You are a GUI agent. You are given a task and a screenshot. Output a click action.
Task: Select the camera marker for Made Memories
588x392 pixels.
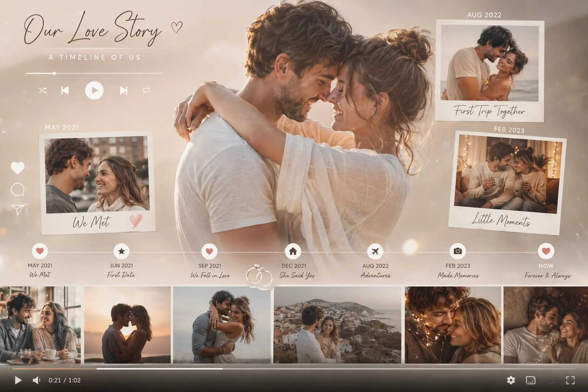(457, 252)
